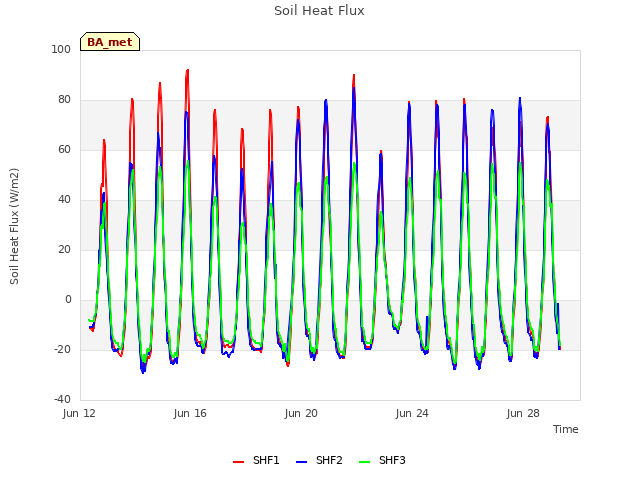Click the -40 y-axis tick label
The image size is (640, 480).
(62, 399)
